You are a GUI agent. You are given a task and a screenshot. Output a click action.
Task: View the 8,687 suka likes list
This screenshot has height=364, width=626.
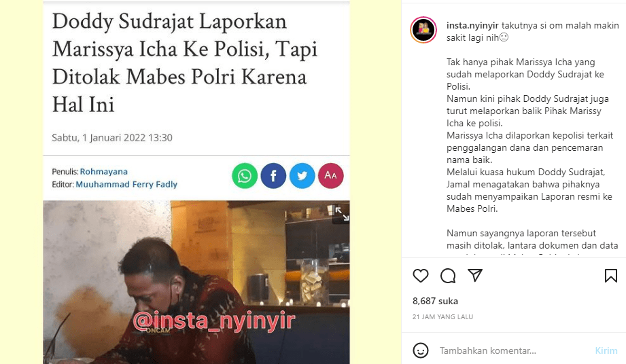click(435, 301)
